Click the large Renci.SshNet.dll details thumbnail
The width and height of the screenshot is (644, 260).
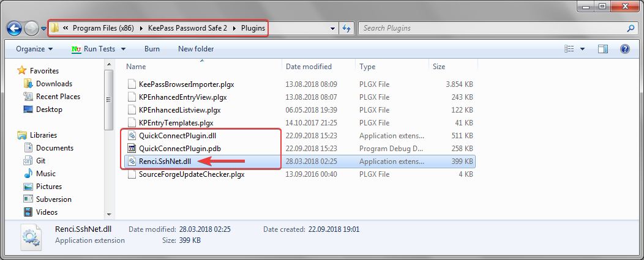coord(31,237)
